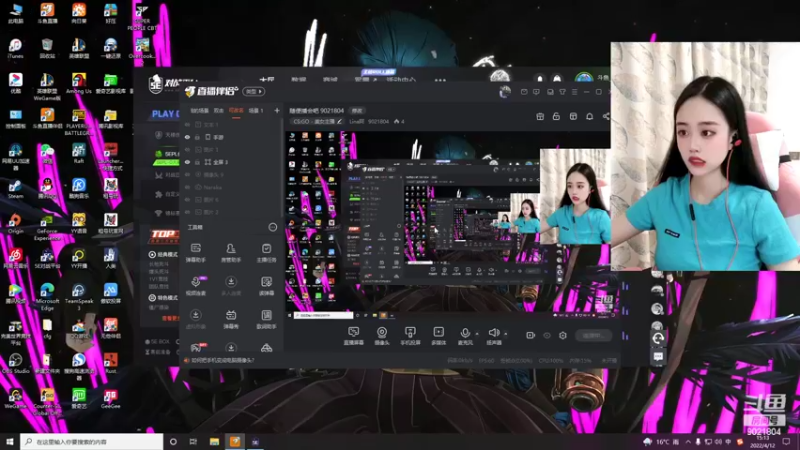Open the 主播任务 tool
Image resolution: width=800 pixels, height=450 pixels.
pos(266,253)
